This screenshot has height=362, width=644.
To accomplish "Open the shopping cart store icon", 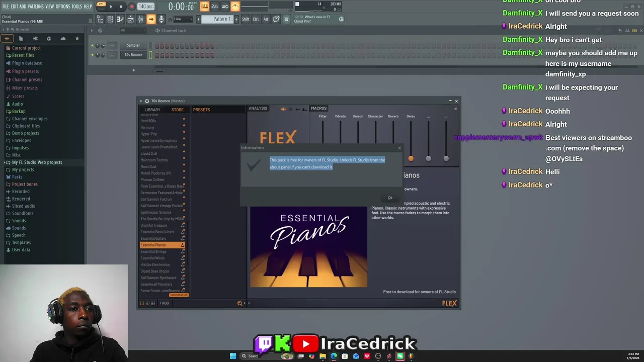I will click(x=286, y=19).
